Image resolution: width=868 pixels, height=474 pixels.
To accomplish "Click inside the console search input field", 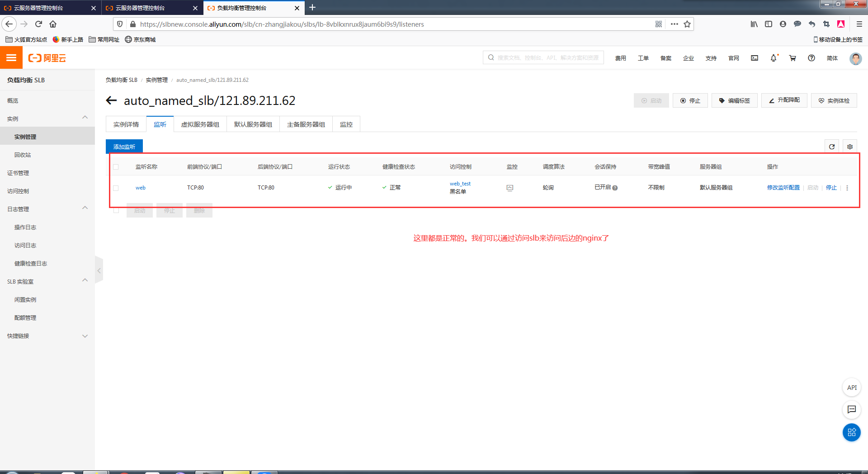I will pyautogui.click(x=542, y=57).
